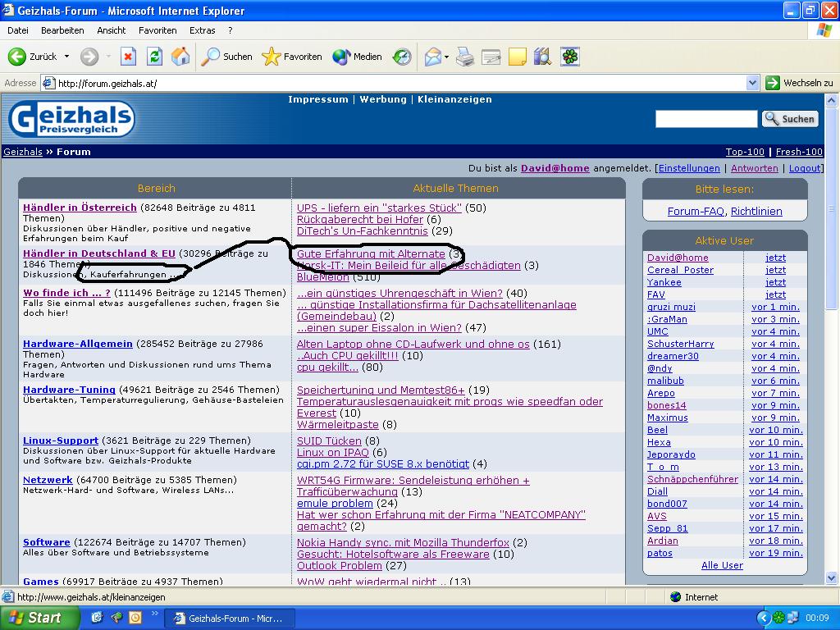Click the address URL field

[399, 83]
